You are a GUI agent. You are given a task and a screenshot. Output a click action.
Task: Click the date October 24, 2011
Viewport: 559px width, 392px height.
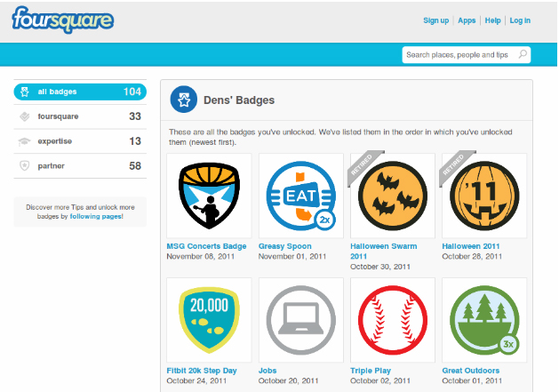(196, 381)
